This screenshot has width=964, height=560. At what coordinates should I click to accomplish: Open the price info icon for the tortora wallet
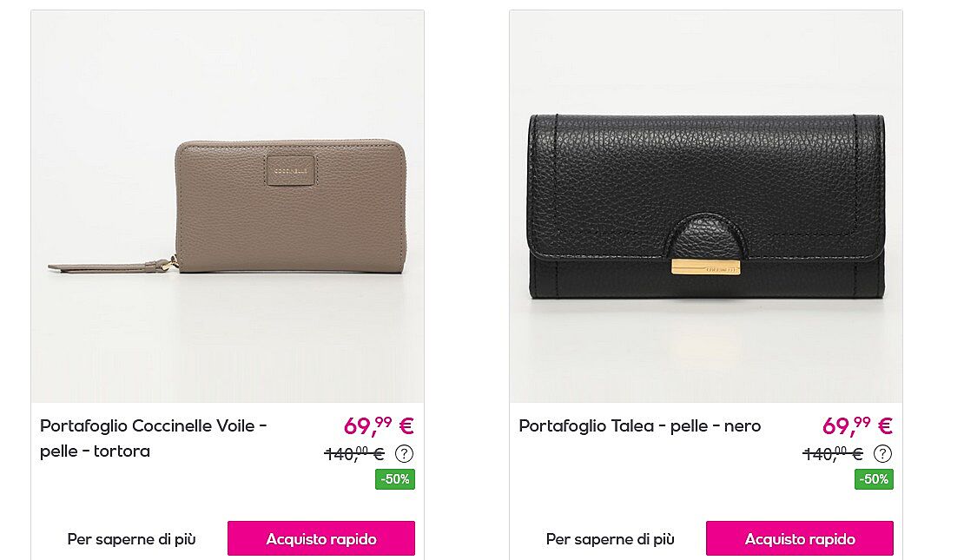[404, 454]
